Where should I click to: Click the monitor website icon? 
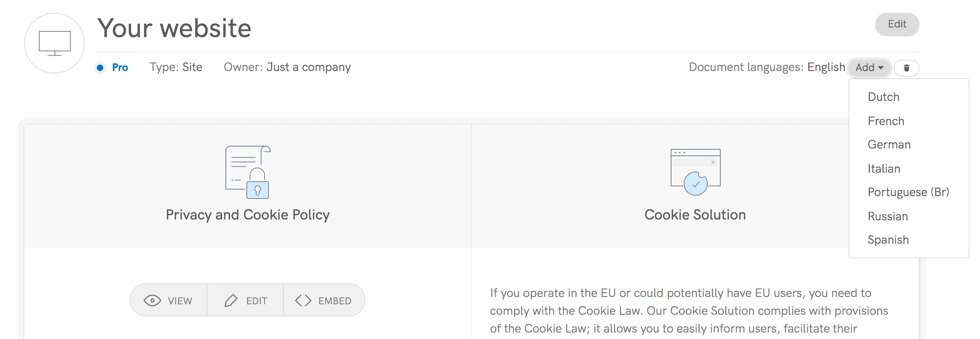tap(54, 43)
